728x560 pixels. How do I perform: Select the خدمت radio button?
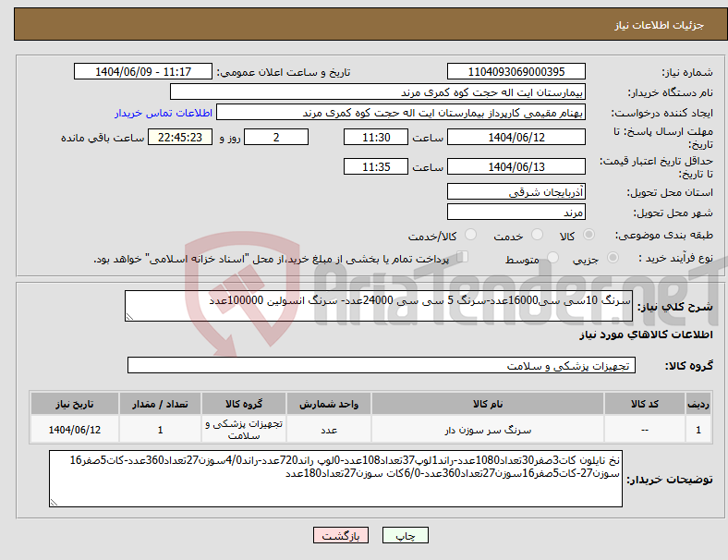(x=537, y=235)
